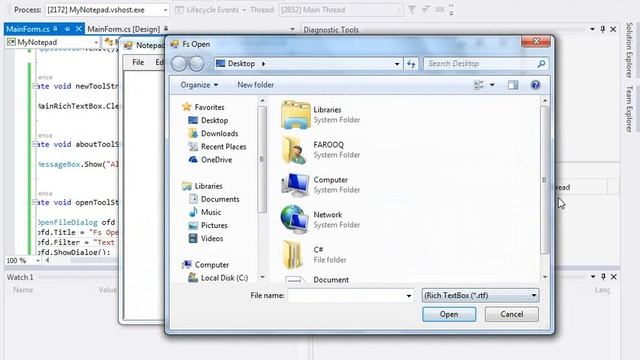Pin the Diagnostic Tools panel
Image resolution: width=640 pixels, height=360 pixels.
click(603, 29)
